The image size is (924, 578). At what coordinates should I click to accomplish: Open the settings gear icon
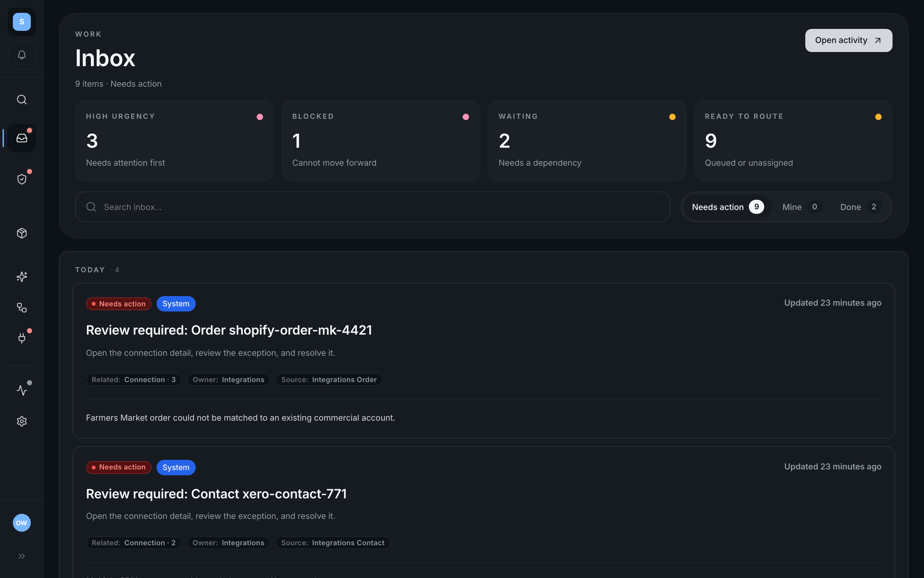pyautogui.click(x=22, y=421)
